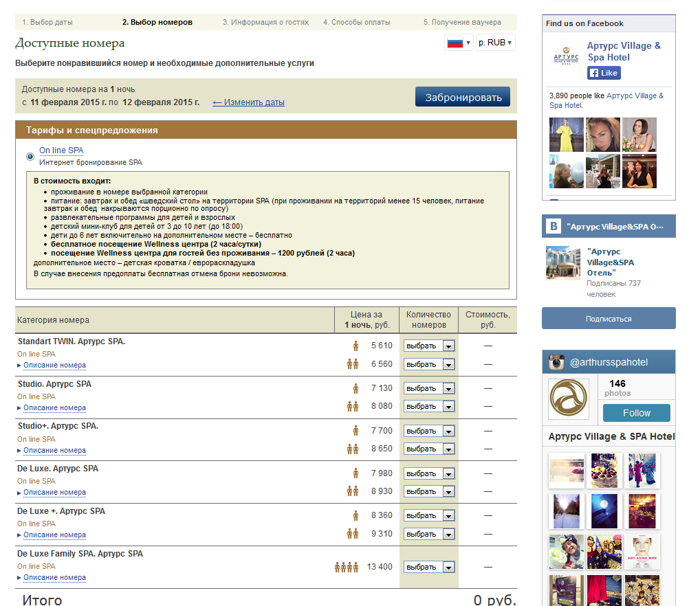The image size is (700, 606).
Task: Open room count dropdown for De Luxe + 9 310
Action: (x=429, y=535)
